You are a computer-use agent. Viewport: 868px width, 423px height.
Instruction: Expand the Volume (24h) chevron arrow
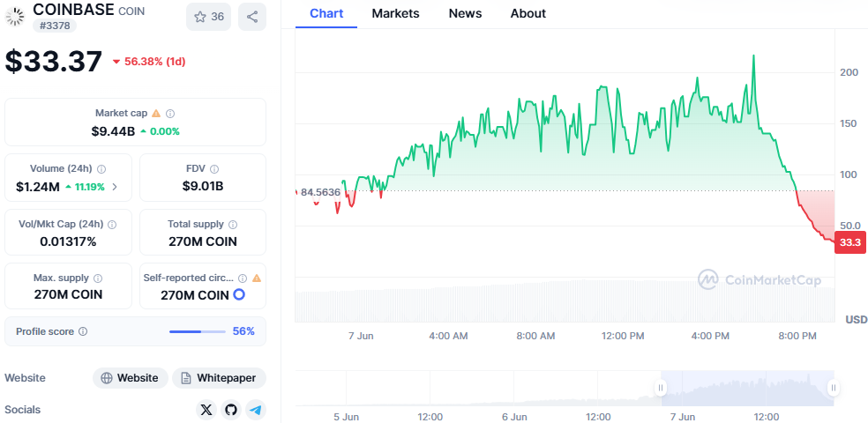pyautogui.click(x=115, y=187)
